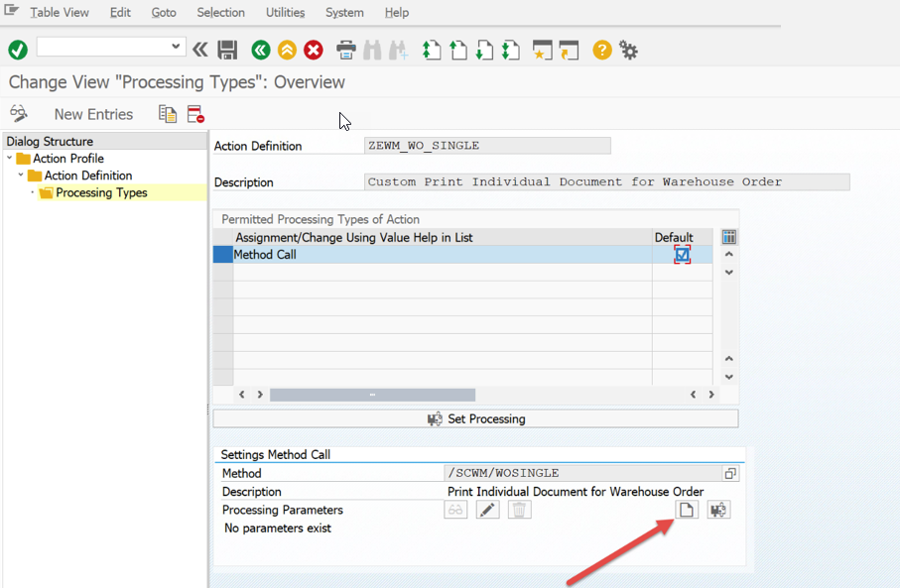This screenshot has height=588, width=900.
Task: Open the command field dropdown arrow
Action: (x=176, y=46)
